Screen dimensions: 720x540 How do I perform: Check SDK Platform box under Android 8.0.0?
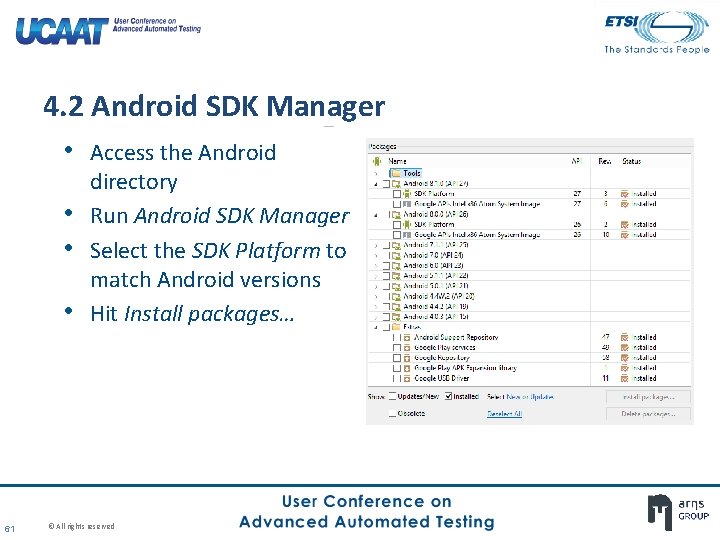click(397, 225)
